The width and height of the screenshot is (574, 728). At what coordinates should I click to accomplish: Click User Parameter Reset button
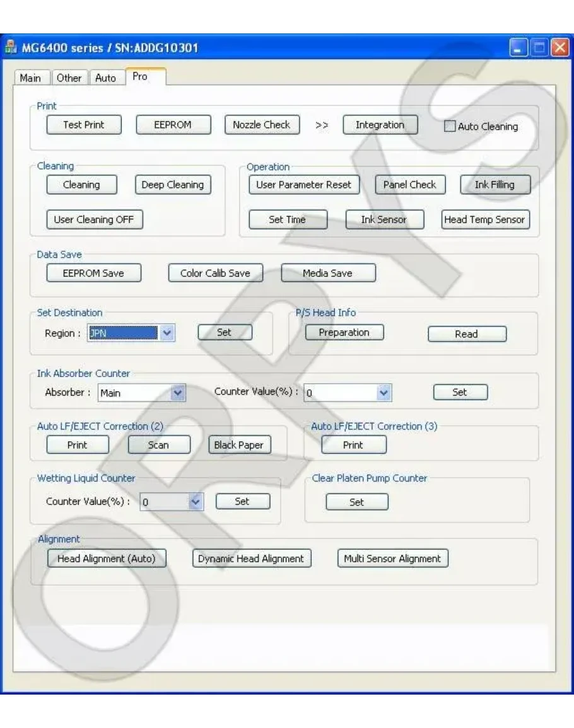click(x=303, y=185)
